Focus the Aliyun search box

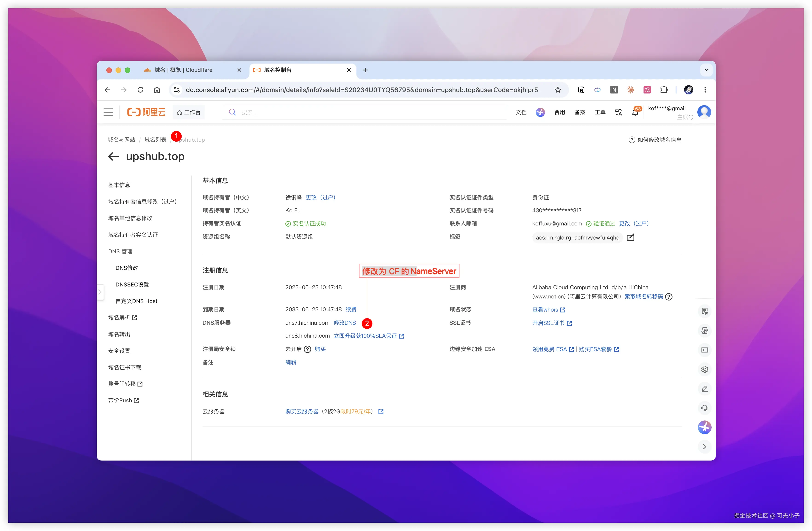[x=364, y=112]
